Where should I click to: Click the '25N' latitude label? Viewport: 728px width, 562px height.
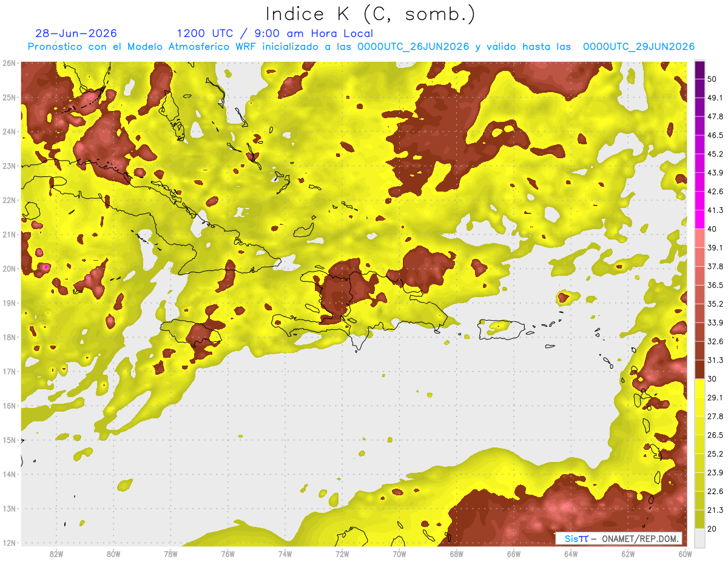(9, 97)
